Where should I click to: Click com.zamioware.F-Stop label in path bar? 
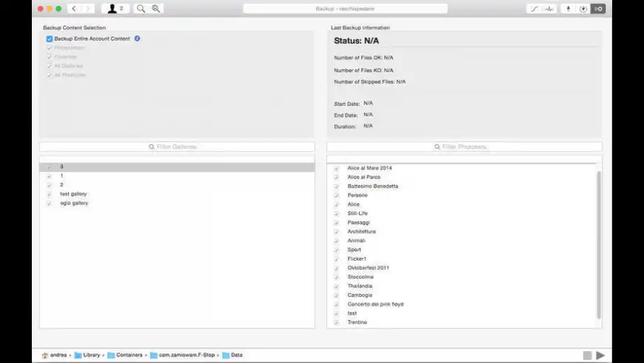pyautogui.click(x=187, y=355)
